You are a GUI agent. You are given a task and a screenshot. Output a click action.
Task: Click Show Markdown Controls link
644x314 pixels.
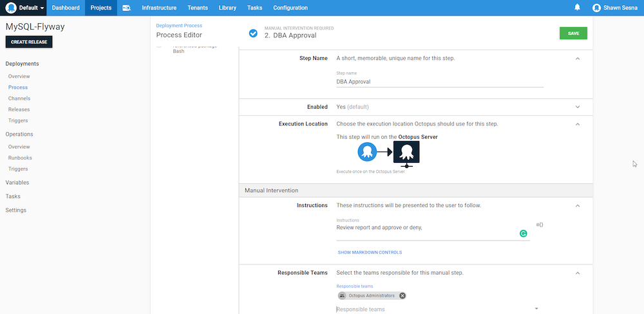coord(370,252)
